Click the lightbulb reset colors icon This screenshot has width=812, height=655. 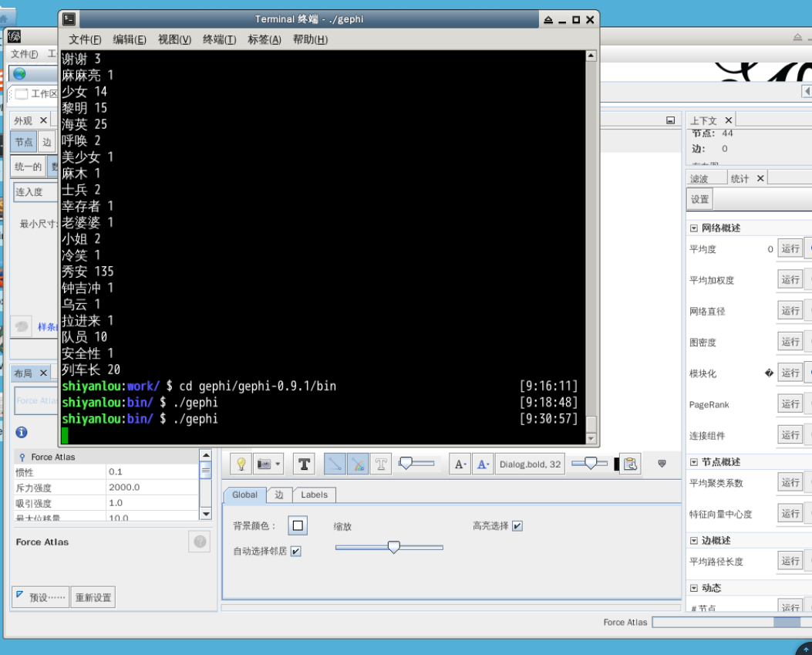[241, 464]
